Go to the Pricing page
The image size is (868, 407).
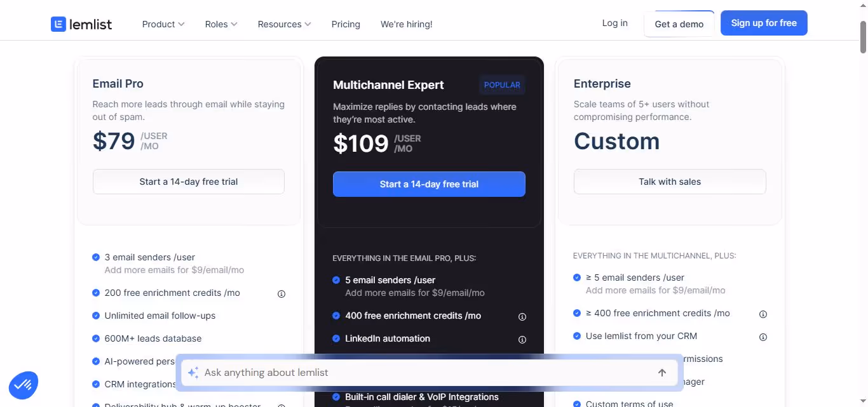(x=346, y=24)
